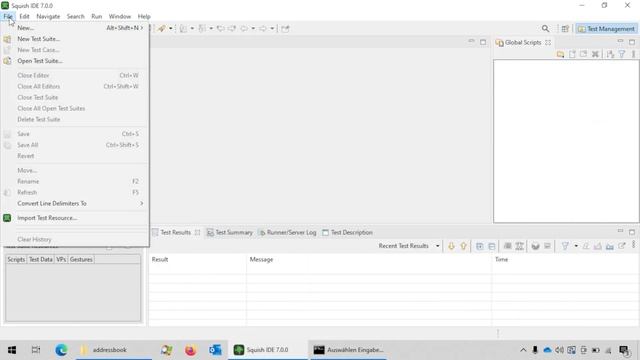Open back navigation history dropdown

pos(253,29)
